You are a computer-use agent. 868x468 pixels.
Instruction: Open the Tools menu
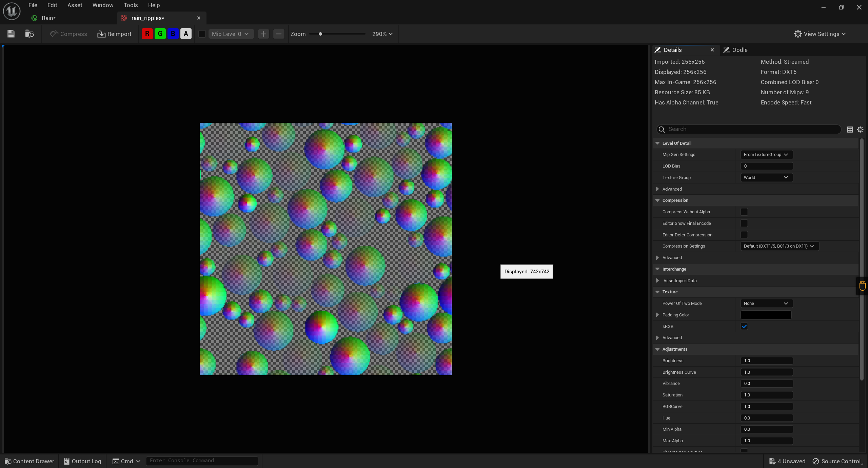(x=131, y=5)
